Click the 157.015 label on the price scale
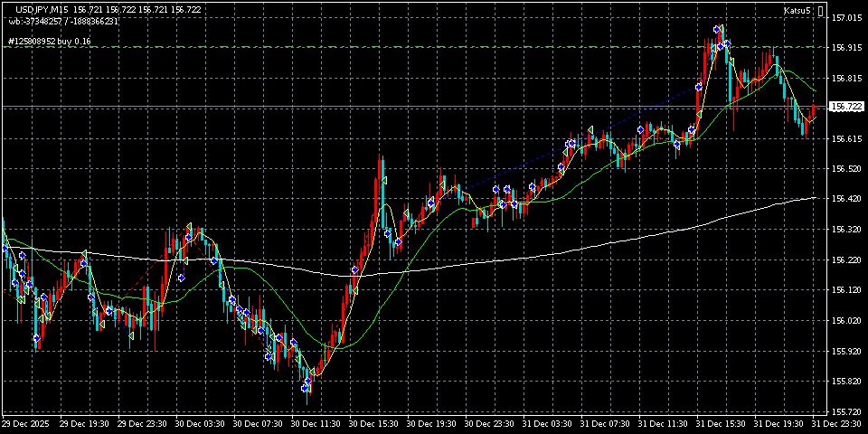This screenshot has height=434, width=868. tap(846, 18)
